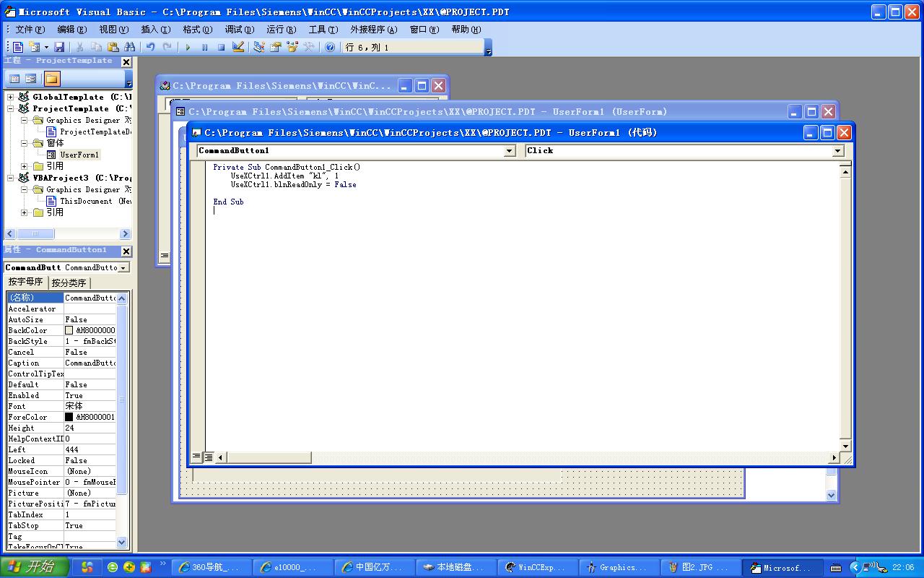Click the Toggle Folders icon in project panel
Viewport: 924px width, 578px height.
point(52,79)
